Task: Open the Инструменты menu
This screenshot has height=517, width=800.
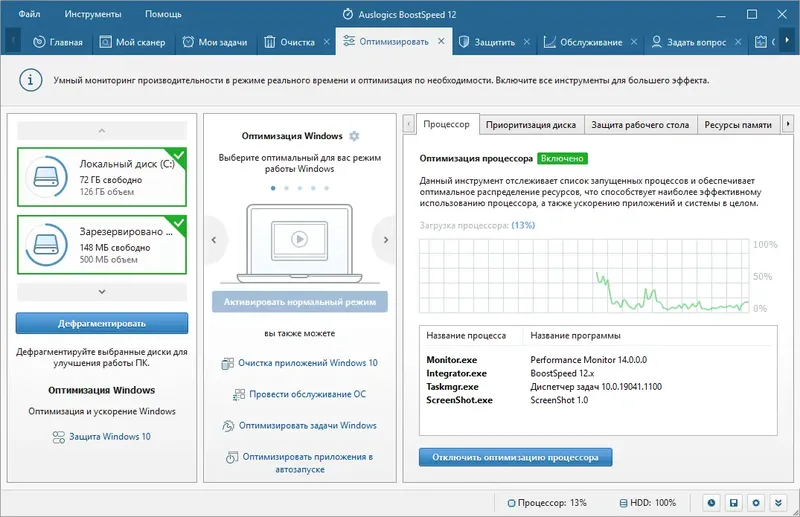Action: 93,14
